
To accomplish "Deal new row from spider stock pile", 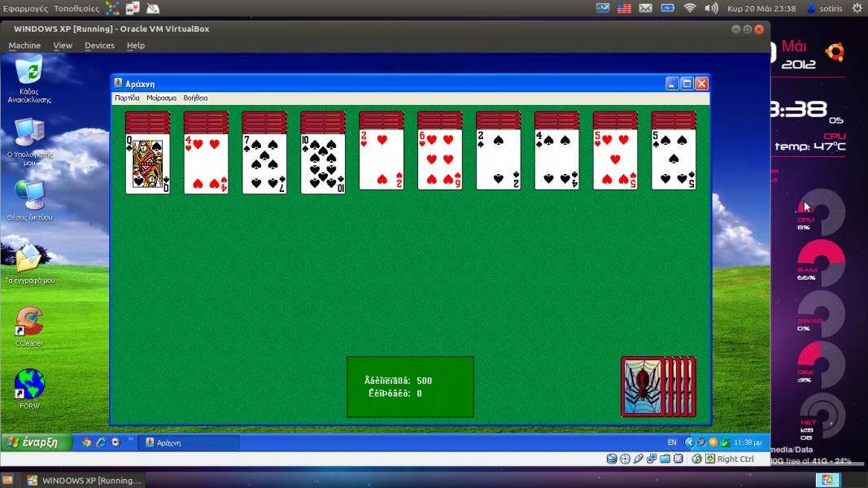I will pos(658,386).
